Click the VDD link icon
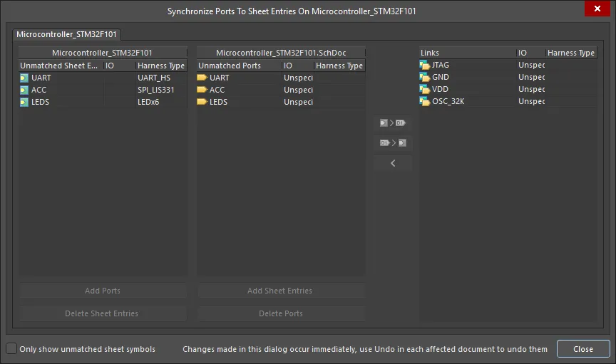 click(x=425, y=90)
